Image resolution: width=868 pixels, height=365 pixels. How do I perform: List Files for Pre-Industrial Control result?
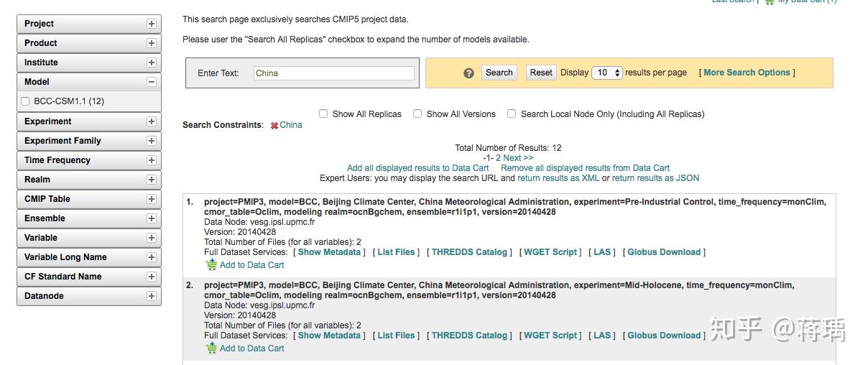[x=396, y=252]
